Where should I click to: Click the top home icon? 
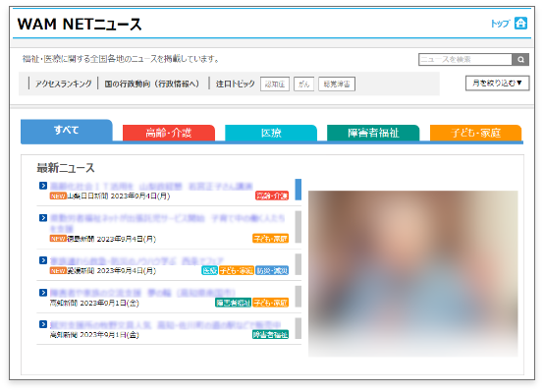[520, 24]
